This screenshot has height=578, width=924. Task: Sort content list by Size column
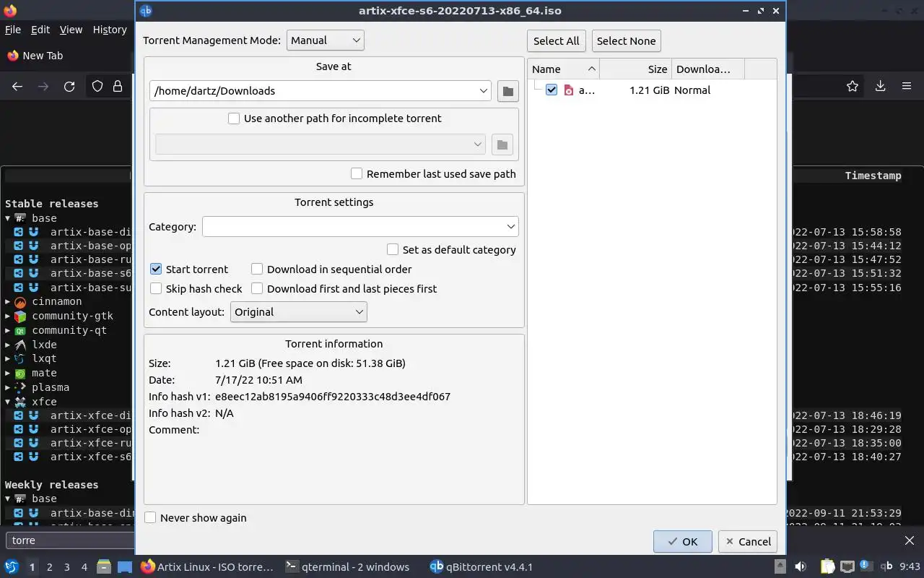[x=635, y=69]
